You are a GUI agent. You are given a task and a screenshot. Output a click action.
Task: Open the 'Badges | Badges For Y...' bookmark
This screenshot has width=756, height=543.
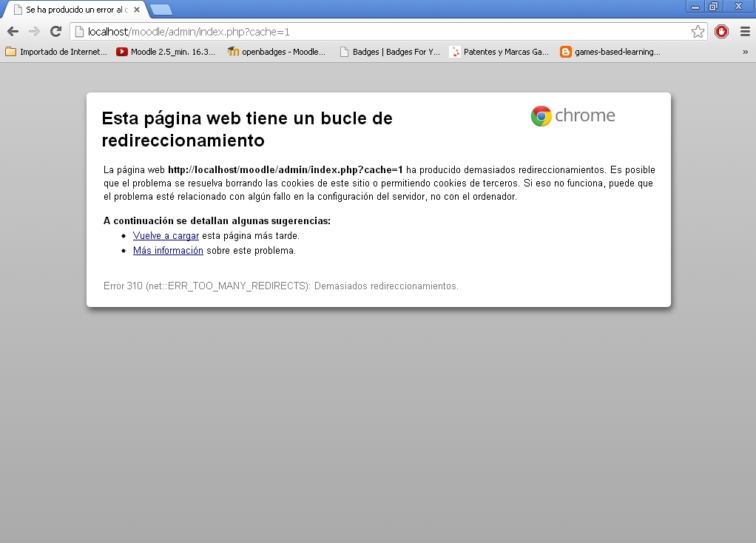[389, 52]
